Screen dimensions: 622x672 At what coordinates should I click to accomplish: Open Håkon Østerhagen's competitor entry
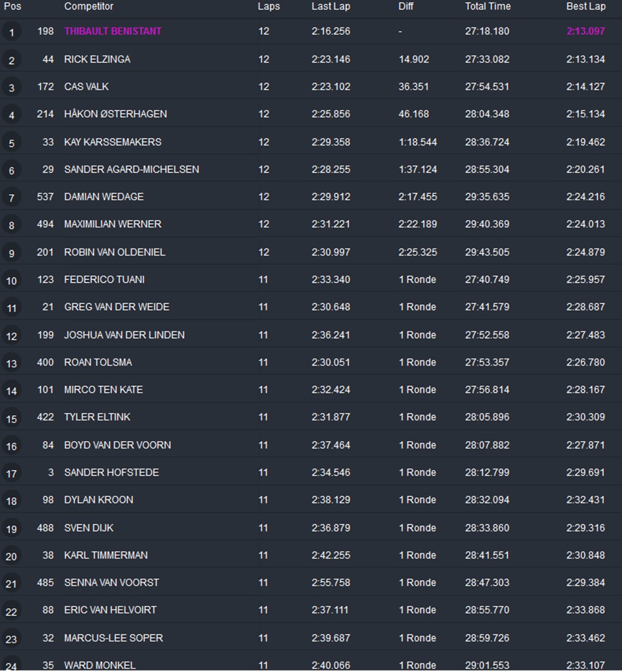click(115, 114)
